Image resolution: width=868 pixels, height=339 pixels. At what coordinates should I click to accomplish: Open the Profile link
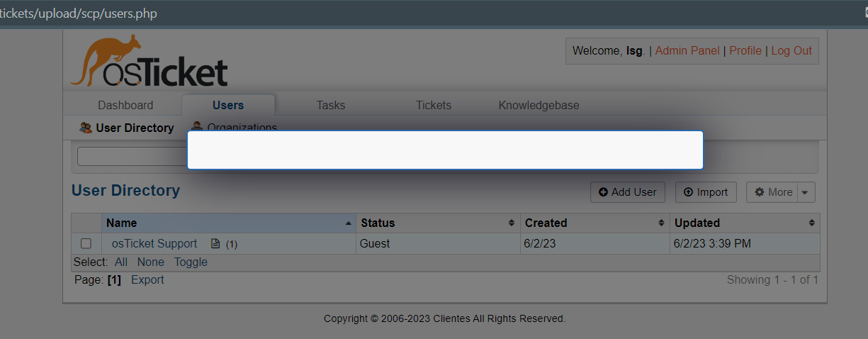(745, 51)
